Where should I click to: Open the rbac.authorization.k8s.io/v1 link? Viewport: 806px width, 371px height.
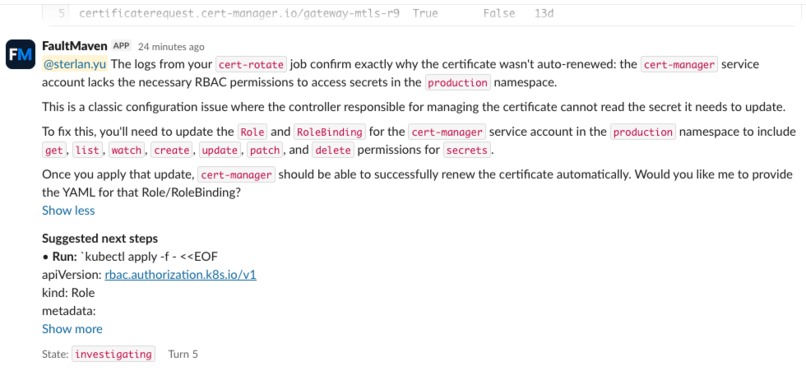pyautogui.click(x=180, y=275)
